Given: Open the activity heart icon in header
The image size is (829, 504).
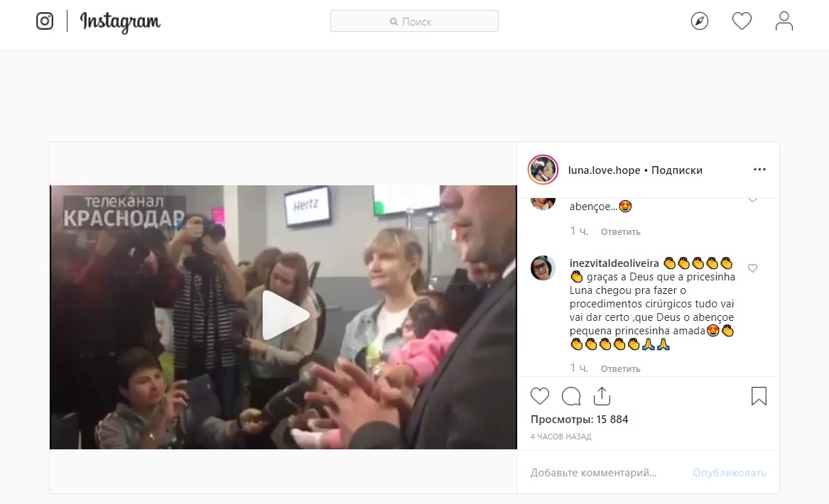Looking at the screenshot, I should point(742,21).
